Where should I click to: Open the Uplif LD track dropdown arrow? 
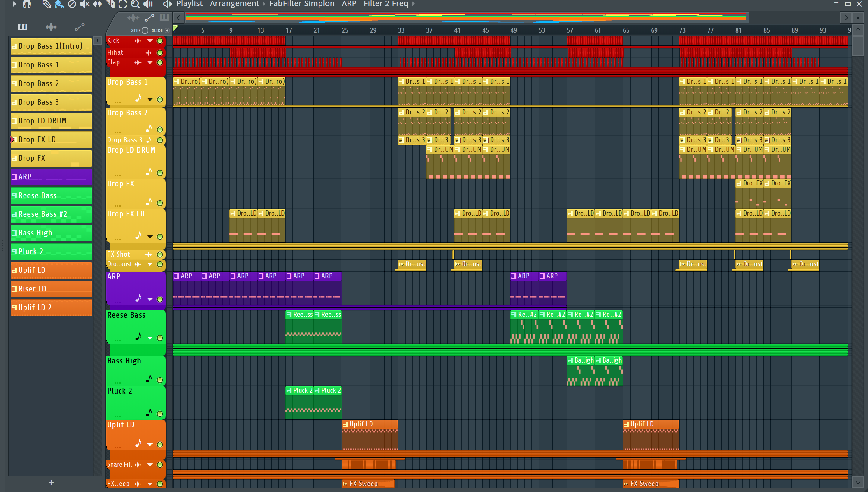coord(150,445)
